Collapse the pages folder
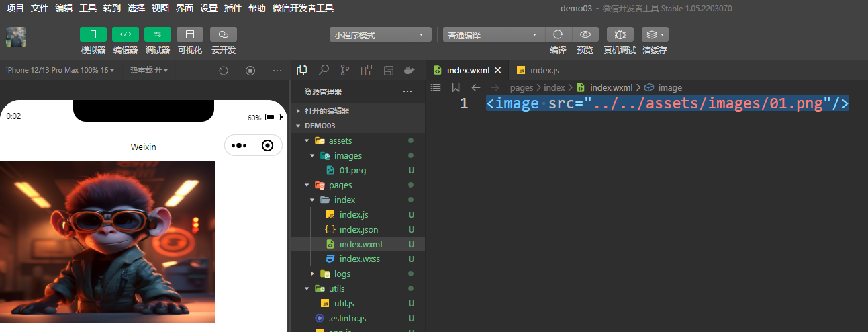This screenshot has height=332, width=868. tap(358, 185)
